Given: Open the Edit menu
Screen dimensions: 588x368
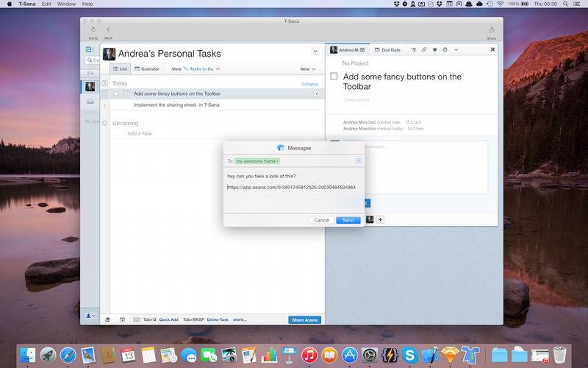Looking at the screenshot, I should click(x=46, y=4).
